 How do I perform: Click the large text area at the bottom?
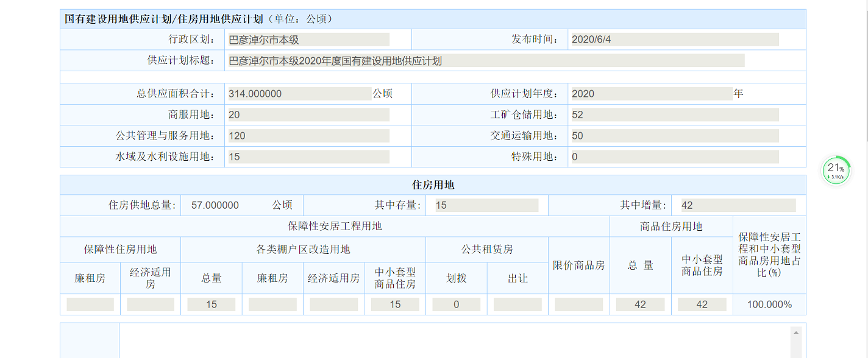click(x=454, y=342)
